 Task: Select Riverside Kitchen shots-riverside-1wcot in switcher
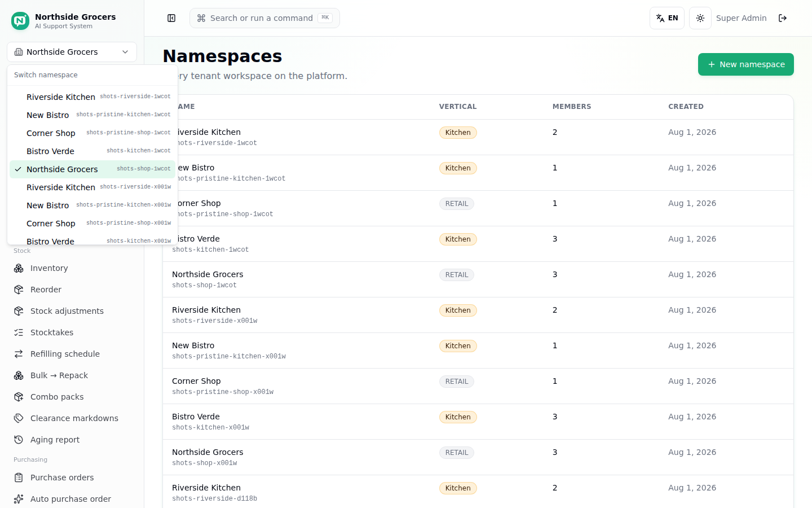point(92,97)
